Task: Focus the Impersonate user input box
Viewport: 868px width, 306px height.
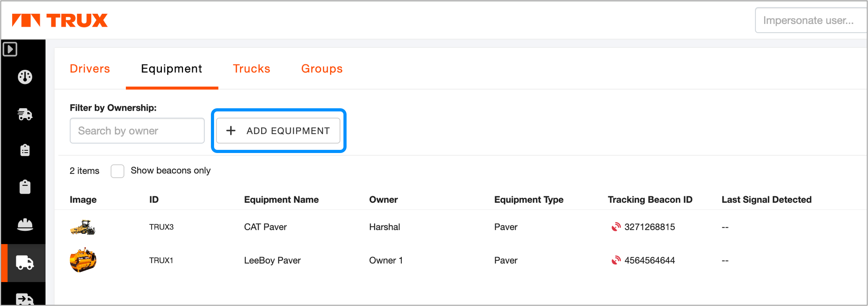Action: 810,20
